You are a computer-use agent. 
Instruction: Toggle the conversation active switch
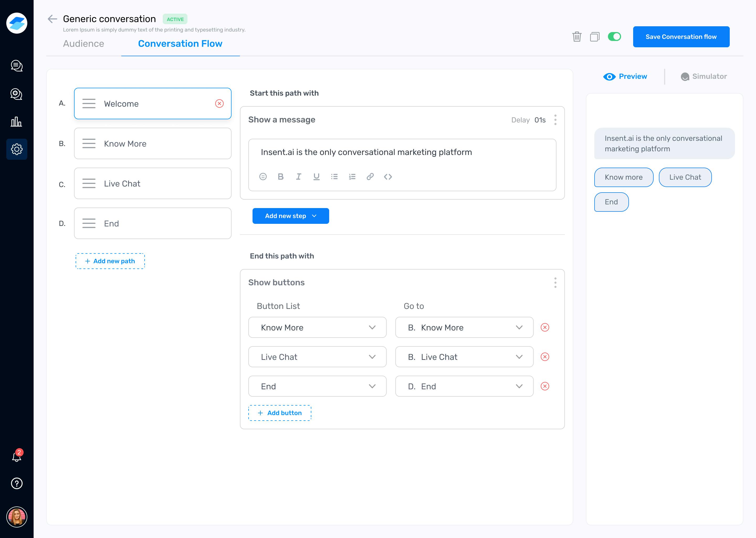click(615, 37)
